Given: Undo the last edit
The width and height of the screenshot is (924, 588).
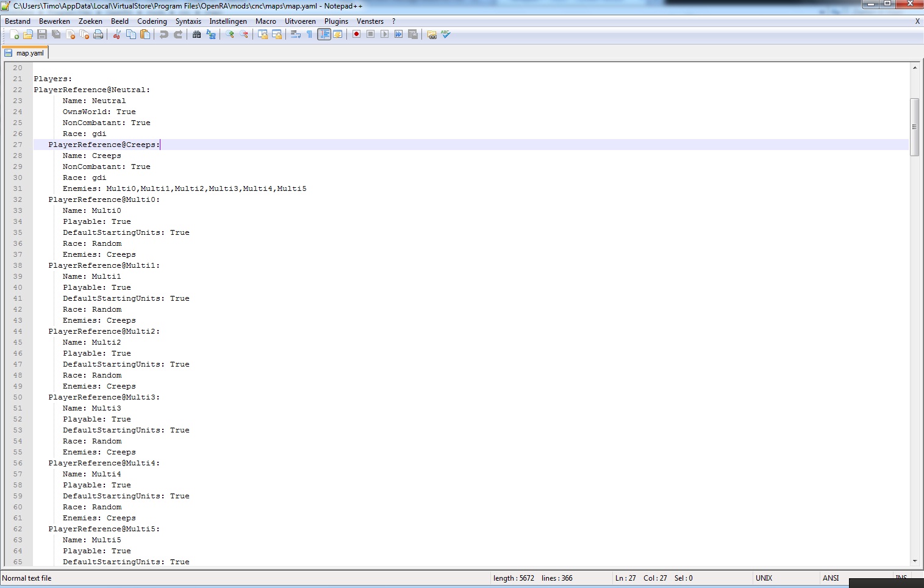Looking at the screenshot, I should [164, 35].
